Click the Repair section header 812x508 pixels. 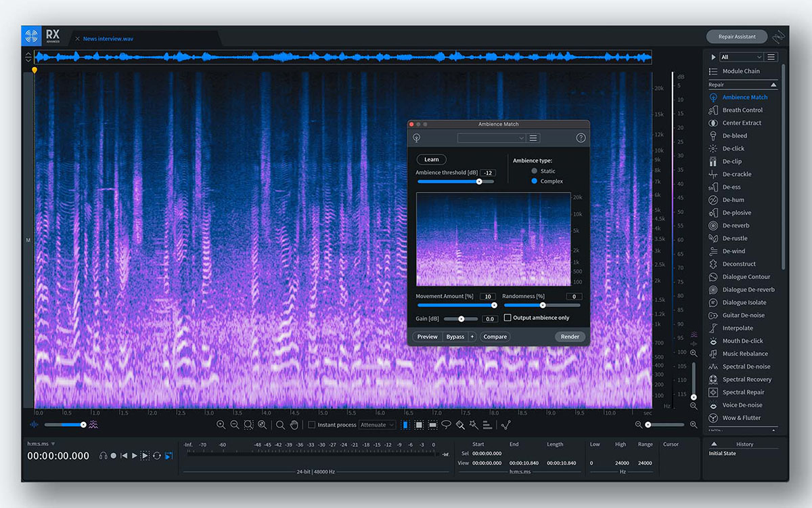(742, 85)
